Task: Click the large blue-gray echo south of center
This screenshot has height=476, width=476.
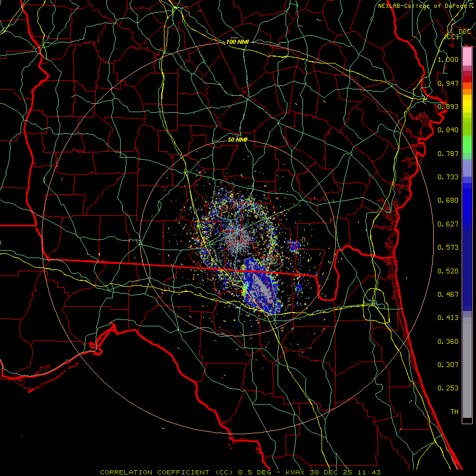Action: tap(261, 287)
